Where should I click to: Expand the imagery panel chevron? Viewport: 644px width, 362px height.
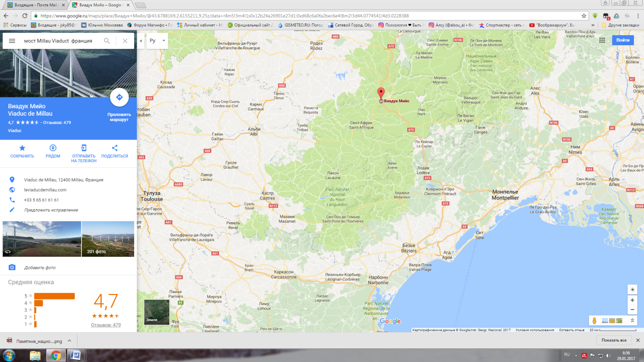632,321
